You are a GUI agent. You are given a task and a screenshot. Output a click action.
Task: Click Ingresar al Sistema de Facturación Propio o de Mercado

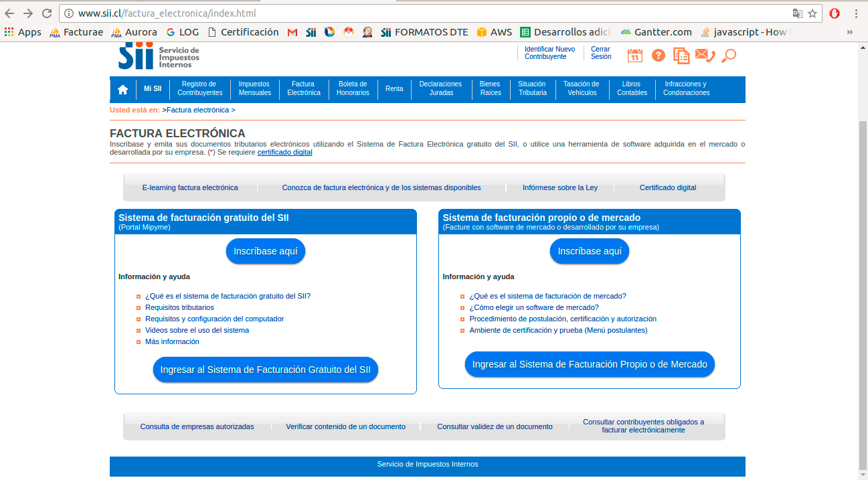click(x=590, y=364)
